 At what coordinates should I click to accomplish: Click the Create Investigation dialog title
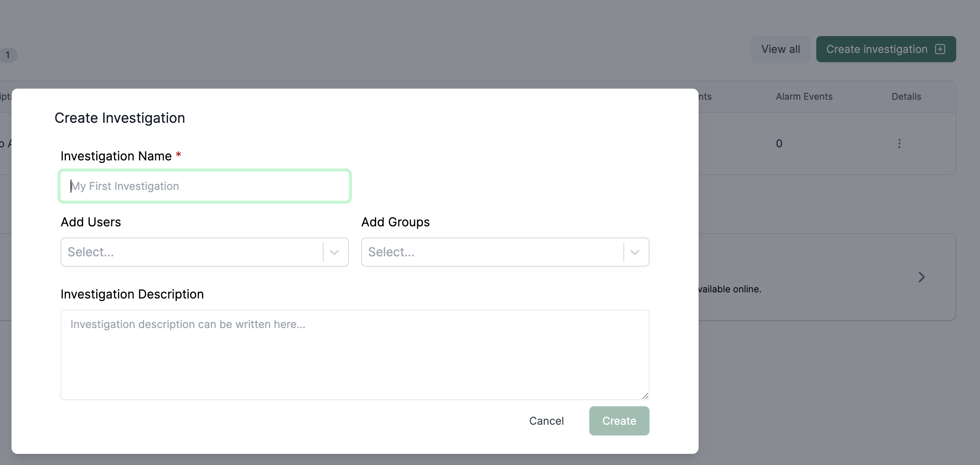click(x=120, y=118)
